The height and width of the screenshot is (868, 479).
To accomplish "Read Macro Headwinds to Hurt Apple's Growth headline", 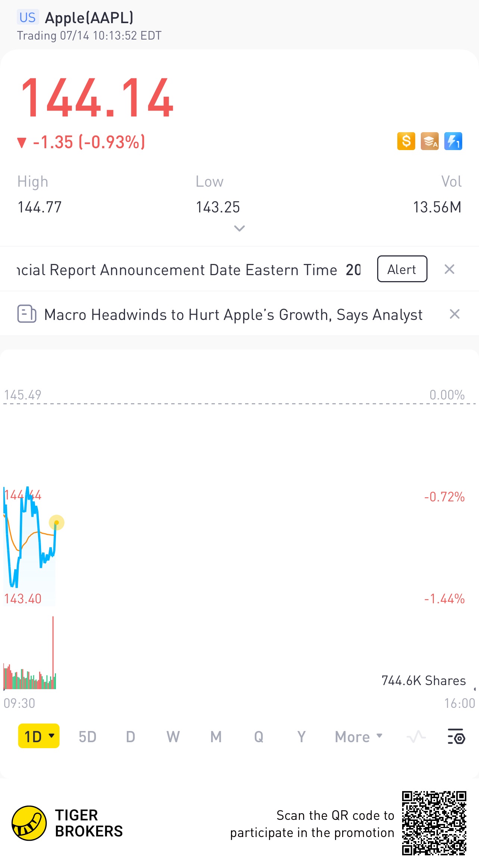I will click(233, 315).
